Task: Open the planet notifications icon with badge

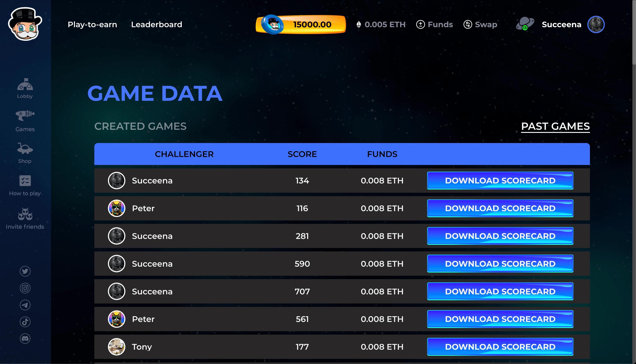Action: [525, 24]
